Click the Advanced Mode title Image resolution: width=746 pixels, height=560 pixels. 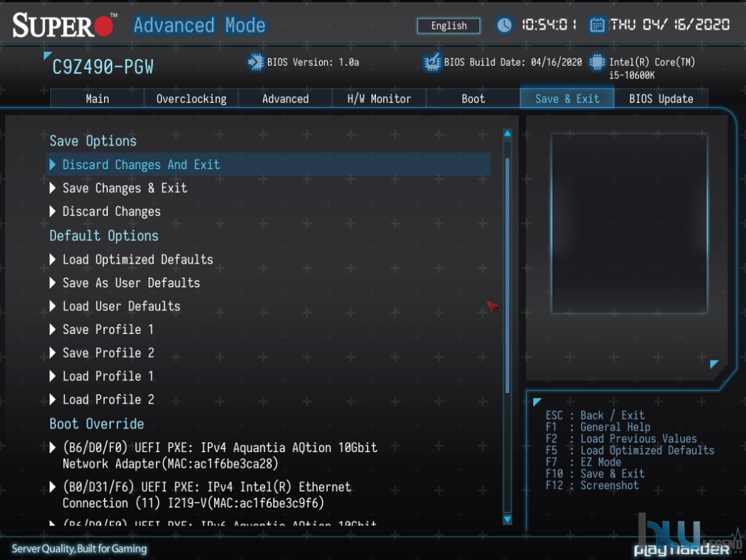(199, 25)
